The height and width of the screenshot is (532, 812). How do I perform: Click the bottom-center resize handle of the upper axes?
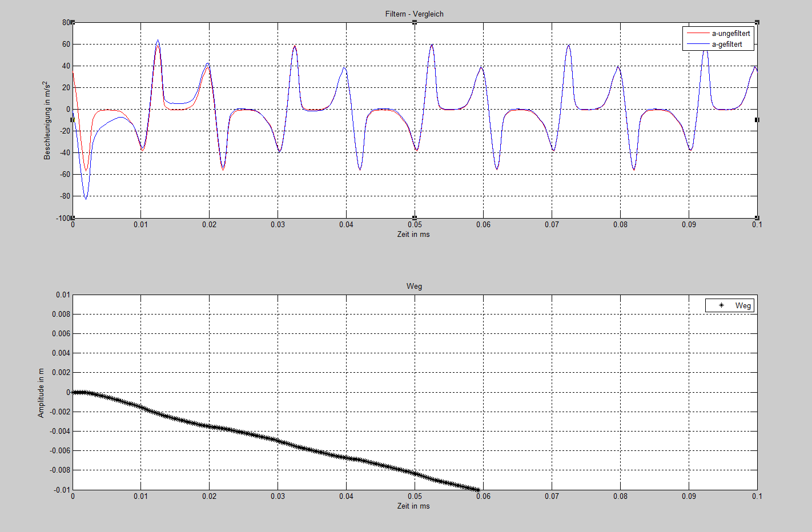(x=415, y=218)
